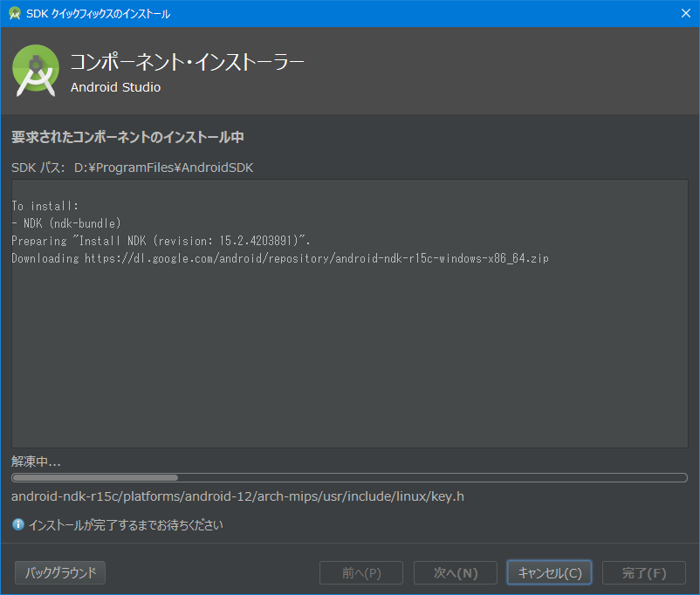
Task: Click the 解凍中... status label
Action: click(36, 462)
